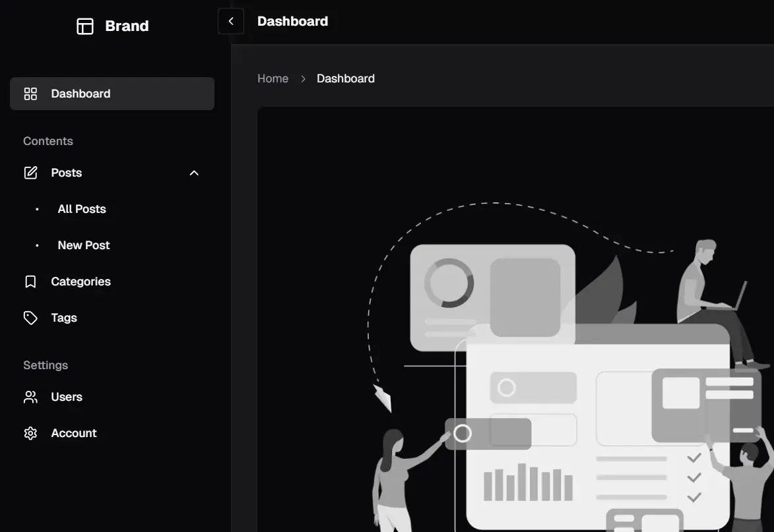Select the New Post entry
Image resolution: width=774 pixels, height=532 pixels.
83,245
